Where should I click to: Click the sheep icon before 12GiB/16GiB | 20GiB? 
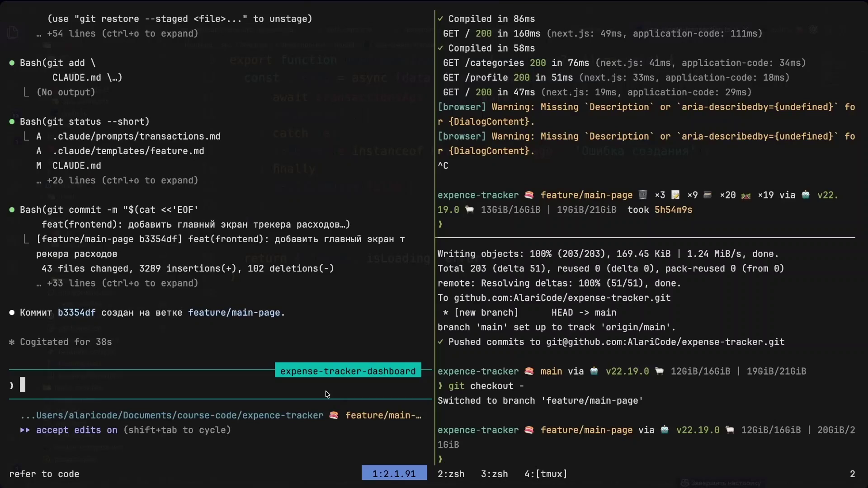pos(730,430)
